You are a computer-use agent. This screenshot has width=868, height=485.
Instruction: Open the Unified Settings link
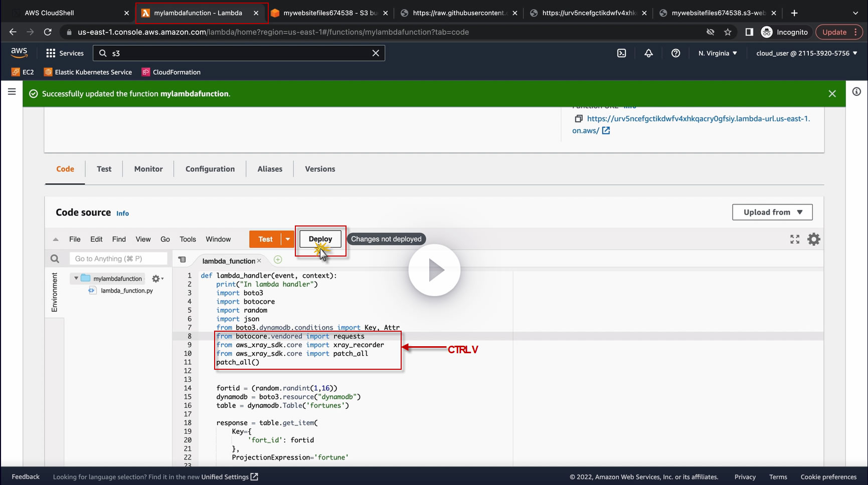(x=230, y=477)
